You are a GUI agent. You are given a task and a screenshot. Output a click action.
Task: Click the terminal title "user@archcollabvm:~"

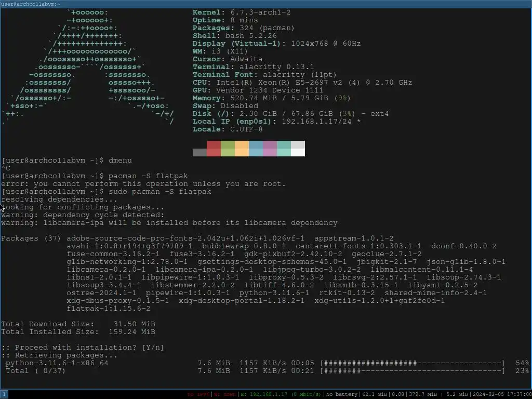coord(31,4)
